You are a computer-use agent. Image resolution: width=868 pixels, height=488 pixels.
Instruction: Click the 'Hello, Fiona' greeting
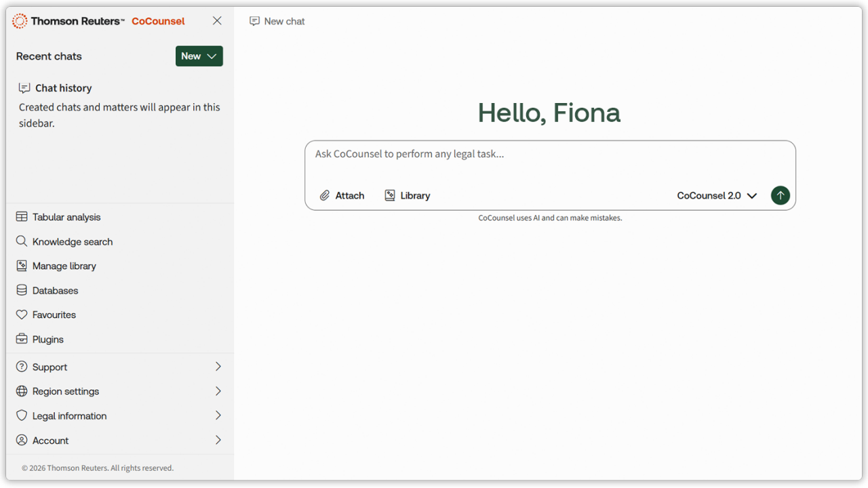549,113
